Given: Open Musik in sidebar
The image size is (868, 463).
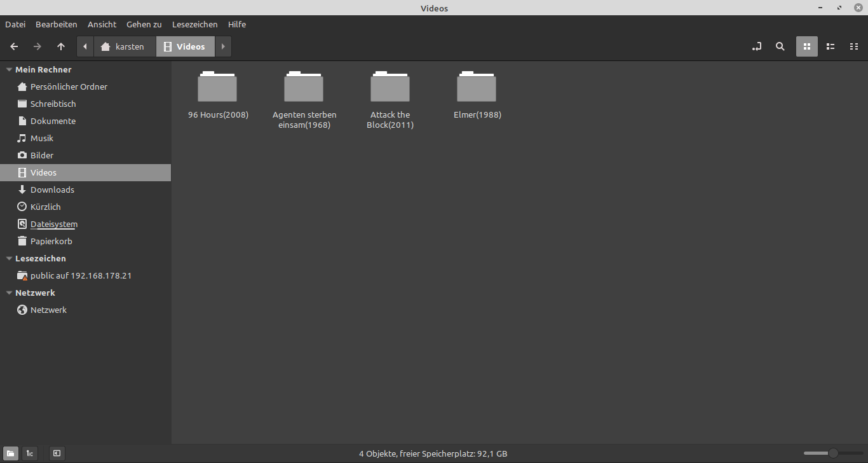Looking at the screenshot, I should (85, 138).
